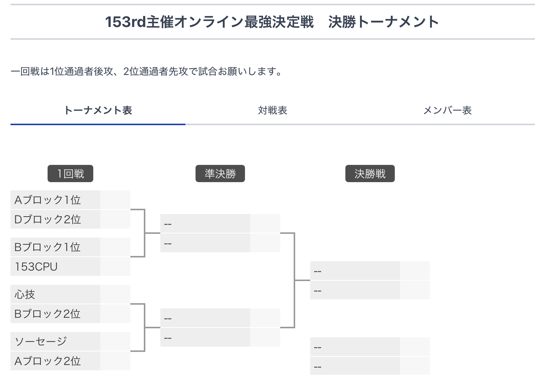Viewport: 557px width, 392px height.
Task: Click the tournament title heading
Action: tap(272, 22)
